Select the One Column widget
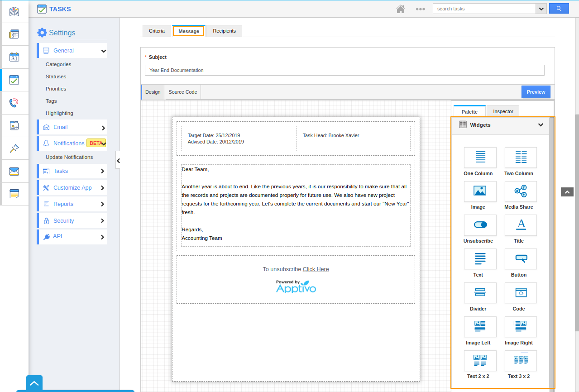Image resolution: width=579 pixels, height=392 pixels. pos(480,158)
